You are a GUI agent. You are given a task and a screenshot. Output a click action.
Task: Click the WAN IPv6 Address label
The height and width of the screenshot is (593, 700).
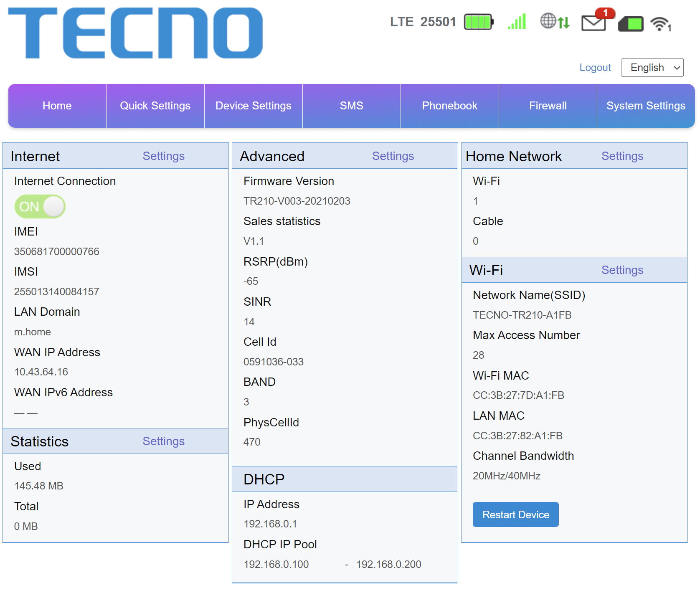click(63, 393)
